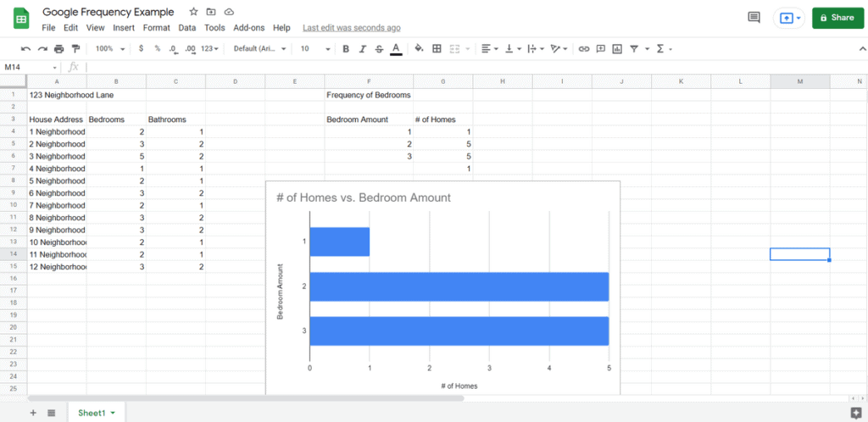Open the fill color picker

419,48
